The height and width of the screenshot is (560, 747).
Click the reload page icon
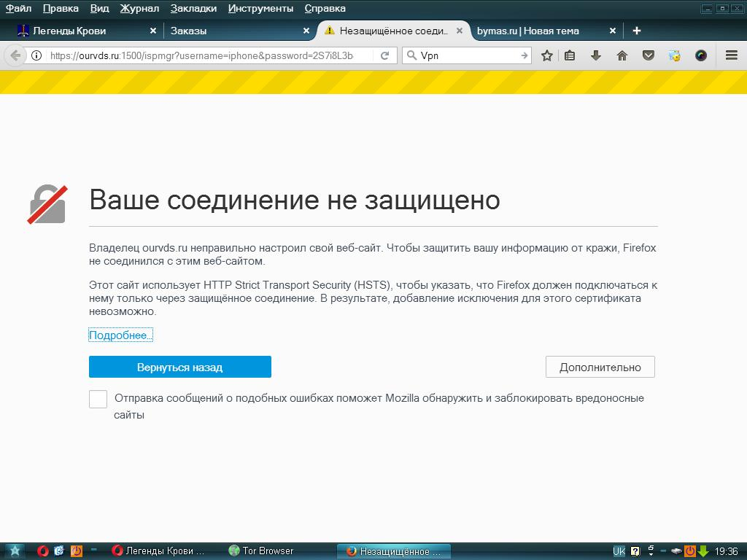pyautogui.click(x=384, y=55)
